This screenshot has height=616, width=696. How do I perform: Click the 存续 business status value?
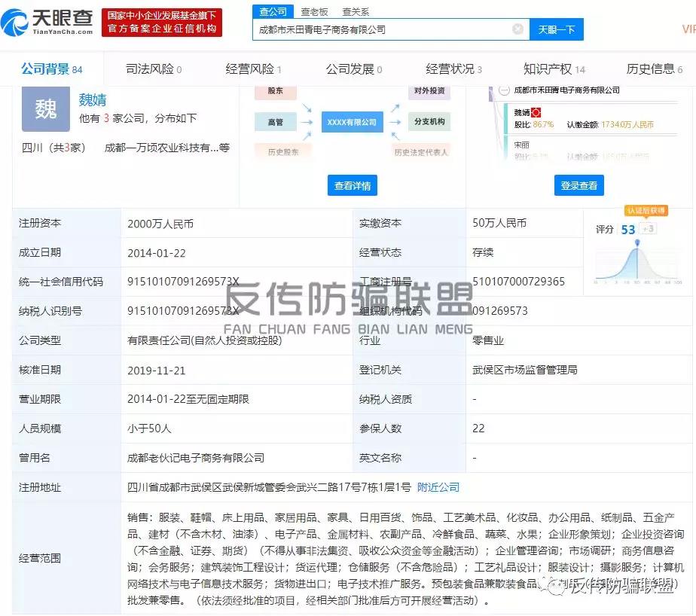point(483,252)
